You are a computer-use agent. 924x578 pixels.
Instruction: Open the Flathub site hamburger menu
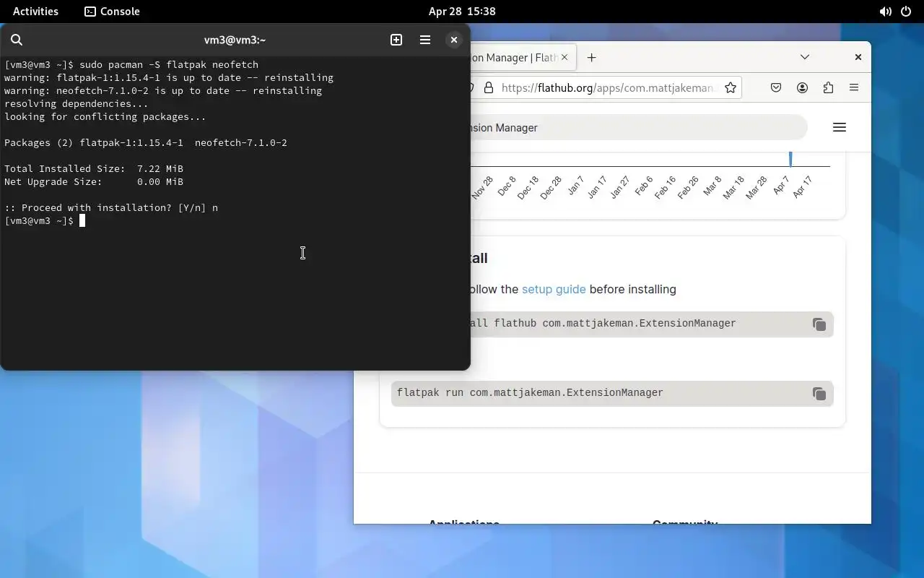pos(839,127)
